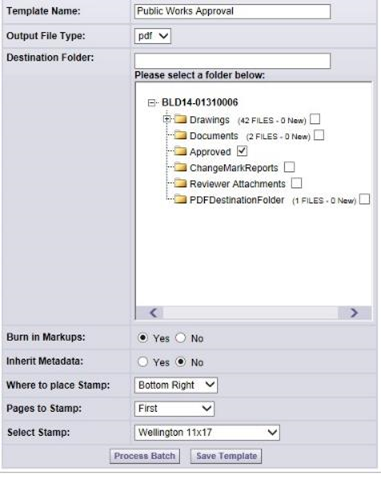Click the Destination Folder text field
This screenshot has width=381, height=479.
click(232, 61)
